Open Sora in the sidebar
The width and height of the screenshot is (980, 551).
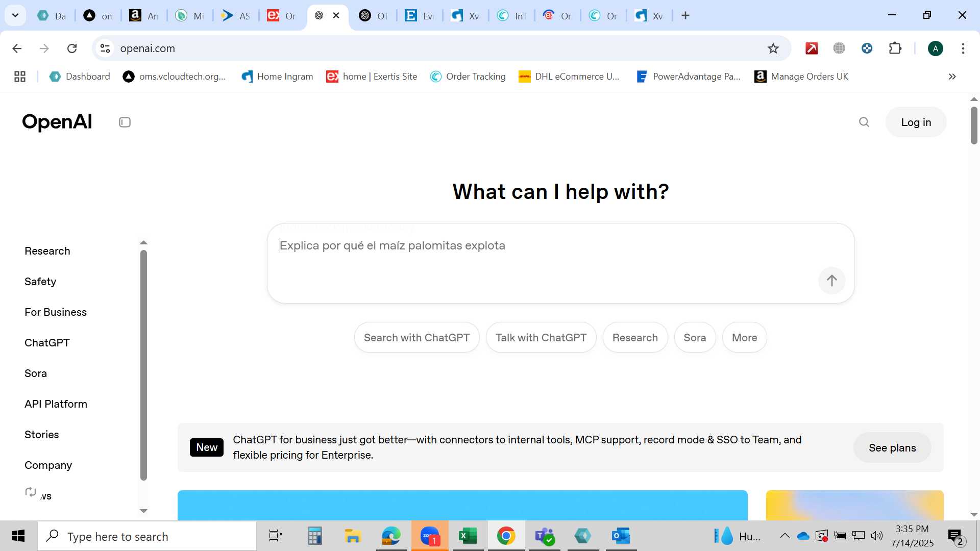36,373
